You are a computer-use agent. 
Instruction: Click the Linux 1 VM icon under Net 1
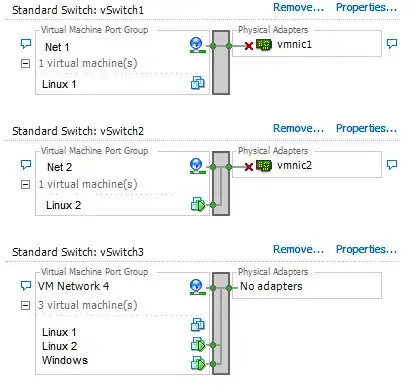coord(198,83)
